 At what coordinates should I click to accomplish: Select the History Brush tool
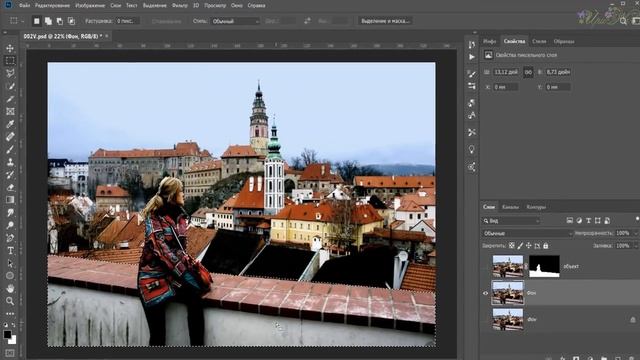tap(10, 175)
